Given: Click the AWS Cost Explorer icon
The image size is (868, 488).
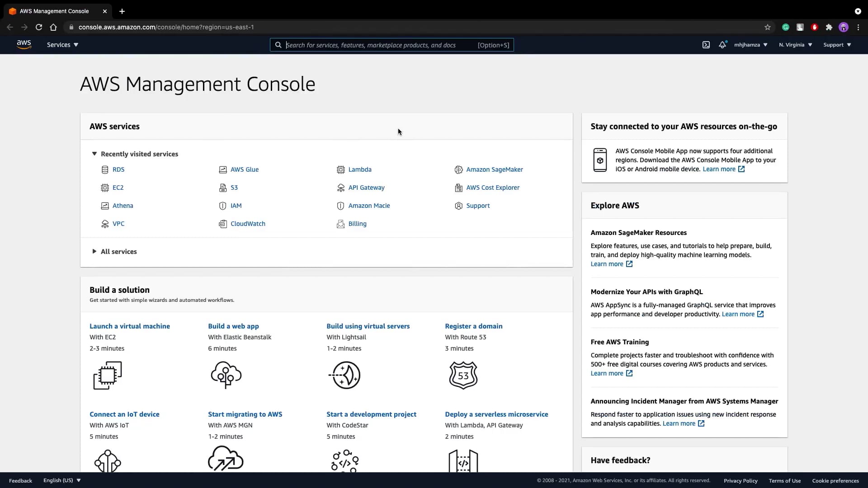Looking at the screenshot, I should 459,188.
